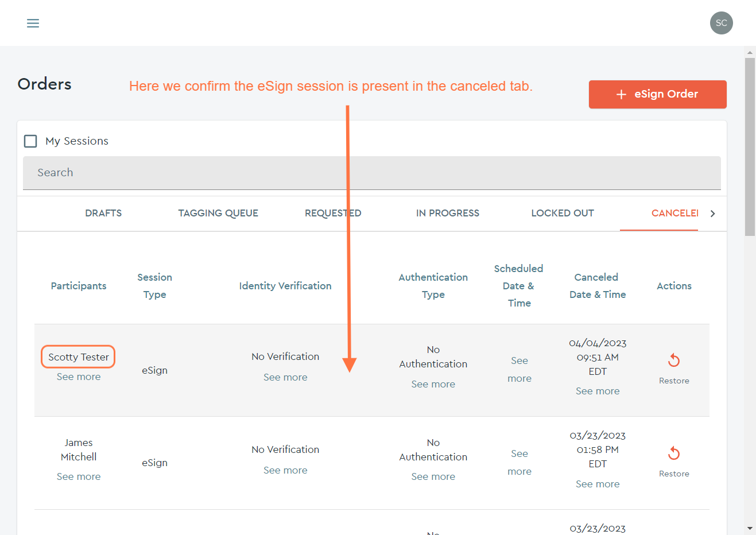Click the Actions column header
756x535 pixels.
pyautogui.click(x=674, y=286)
